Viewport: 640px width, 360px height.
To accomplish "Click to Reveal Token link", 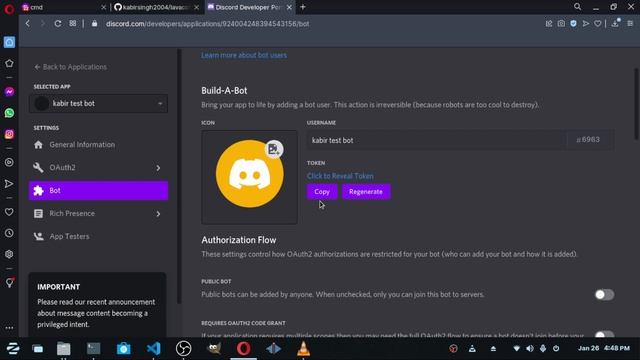I will (340, 176).
